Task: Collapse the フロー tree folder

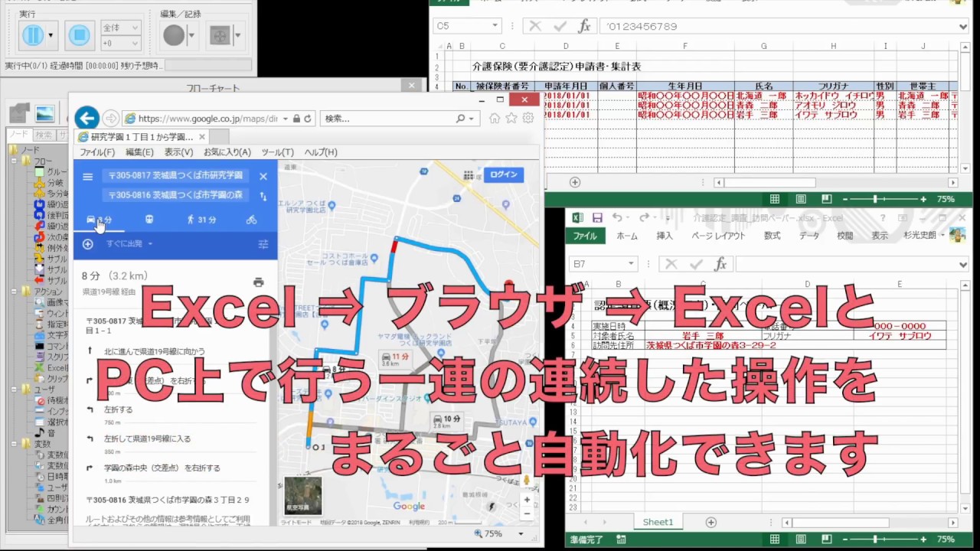Action: pyautogui.click(x=15, y=161)
